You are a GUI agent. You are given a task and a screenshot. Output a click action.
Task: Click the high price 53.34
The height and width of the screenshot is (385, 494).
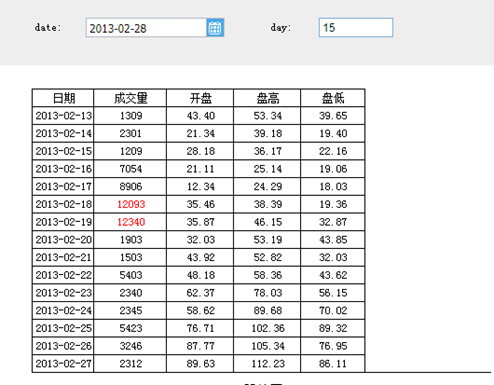tap(268, 116)
